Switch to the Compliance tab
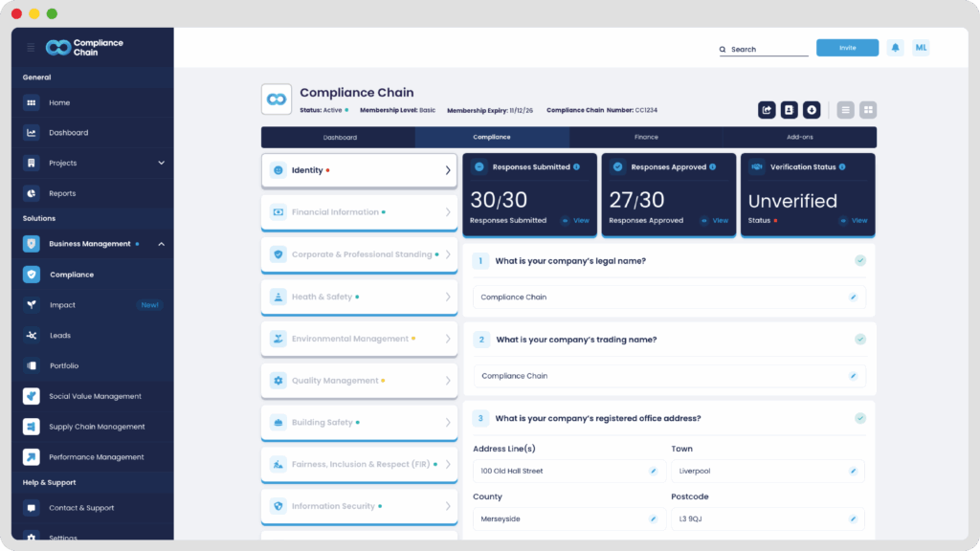 pyautogui.click(x=492, y=137)
